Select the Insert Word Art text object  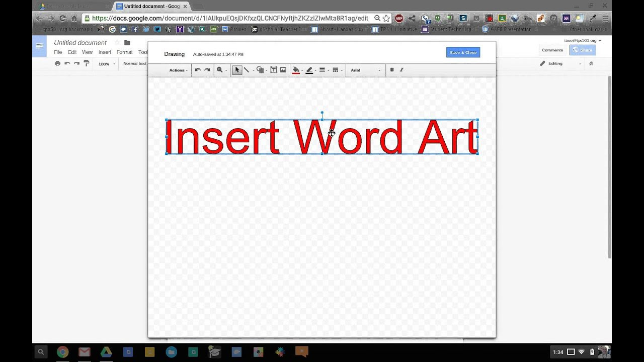[x=322, y=137]
